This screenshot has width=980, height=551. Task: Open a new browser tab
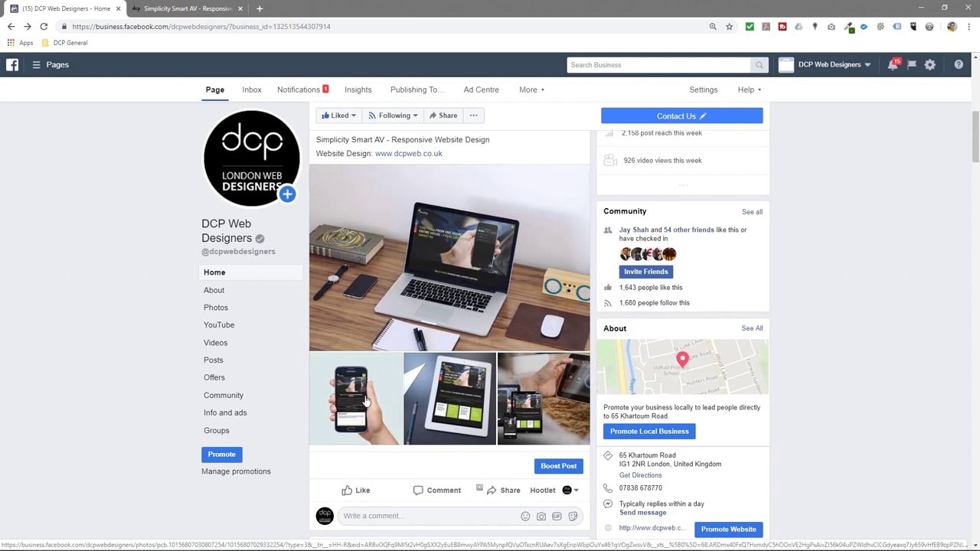pos(260,8)
